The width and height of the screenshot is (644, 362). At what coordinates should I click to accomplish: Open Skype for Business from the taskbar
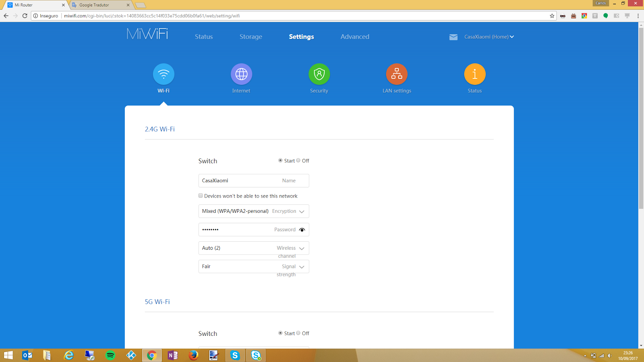coord(256,355)
